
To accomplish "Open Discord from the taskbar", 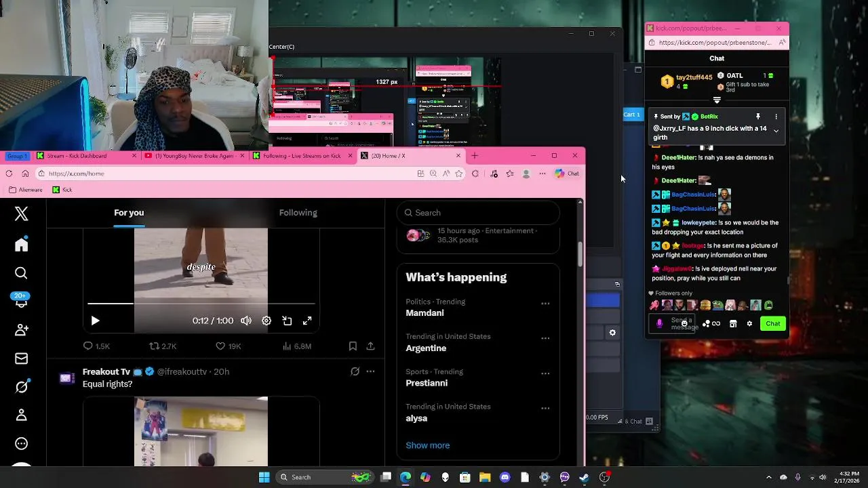I will [x=505, y=477].
